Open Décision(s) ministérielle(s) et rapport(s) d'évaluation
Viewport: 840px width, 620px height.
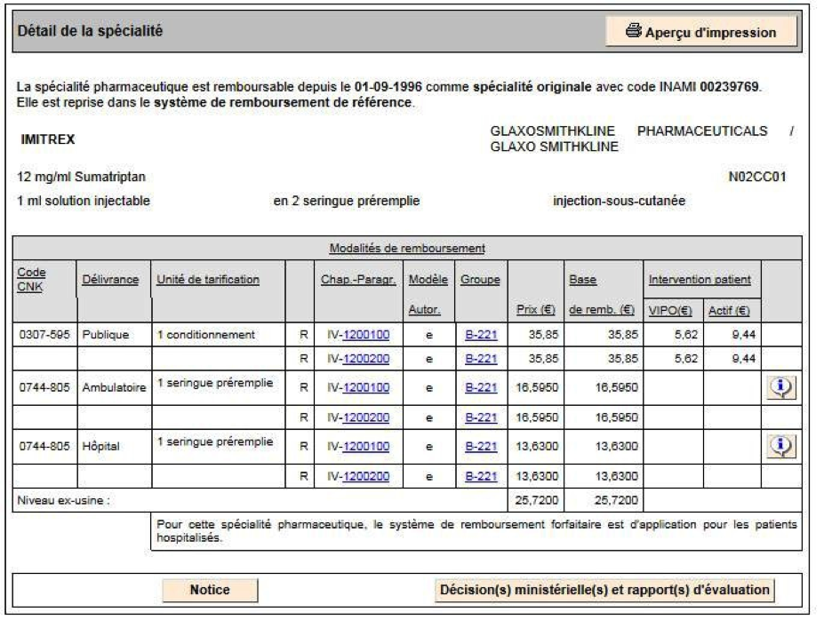604,590
